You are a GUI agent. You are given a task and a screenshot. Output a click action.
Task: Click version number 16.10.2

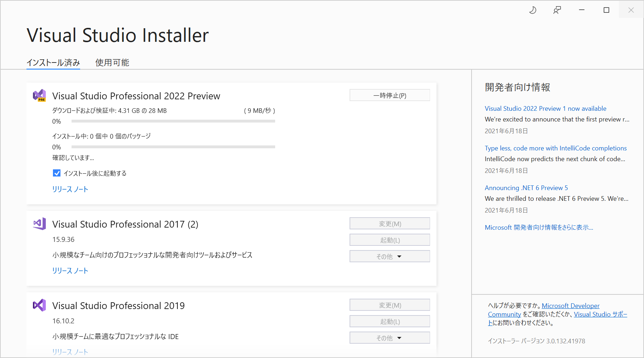pyautogui.click(x=63, y=321)
